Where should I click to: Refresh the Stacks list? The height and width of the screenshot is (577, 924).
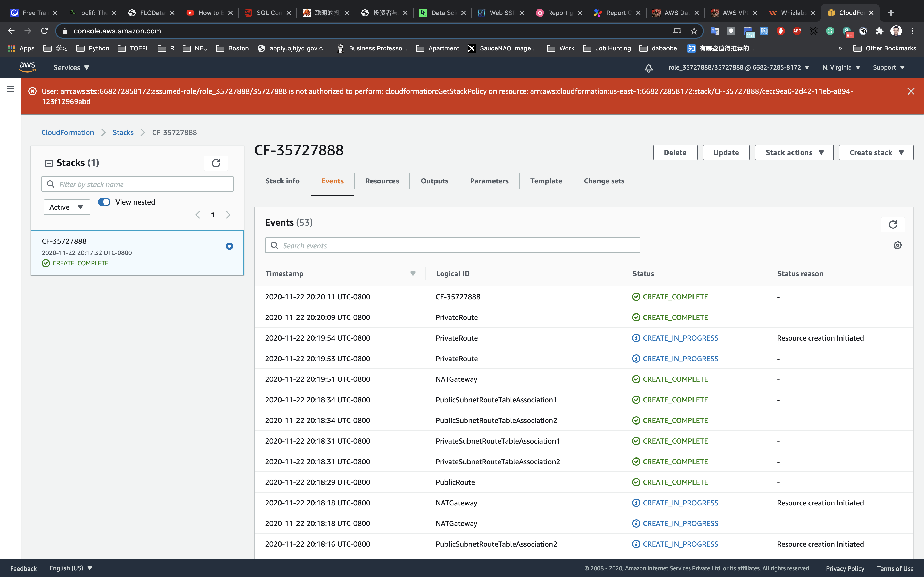[x=216, y=163]
